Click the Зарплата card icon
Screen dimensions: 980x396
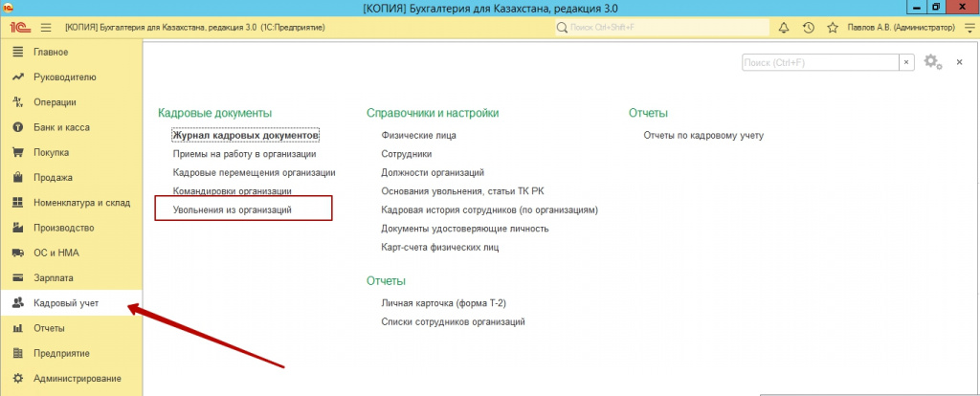(x=18, y=278)
